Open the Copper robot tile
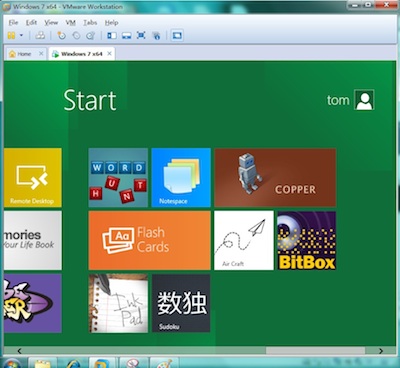Image resolution: width=400 pixels, height=368 pixels. pyautogui.click(x=275, y=177)
